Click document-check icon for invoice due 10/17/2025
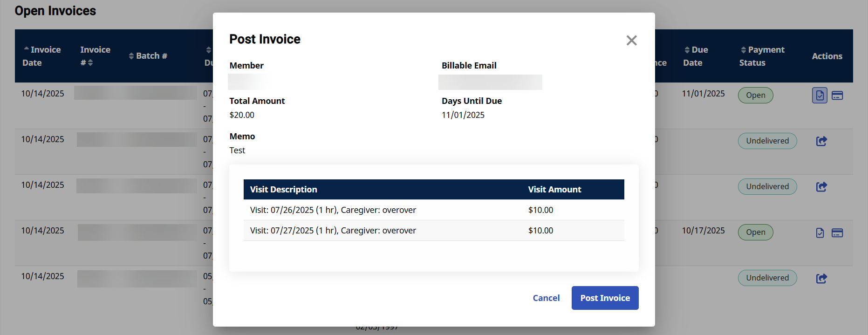 (820, 233)
